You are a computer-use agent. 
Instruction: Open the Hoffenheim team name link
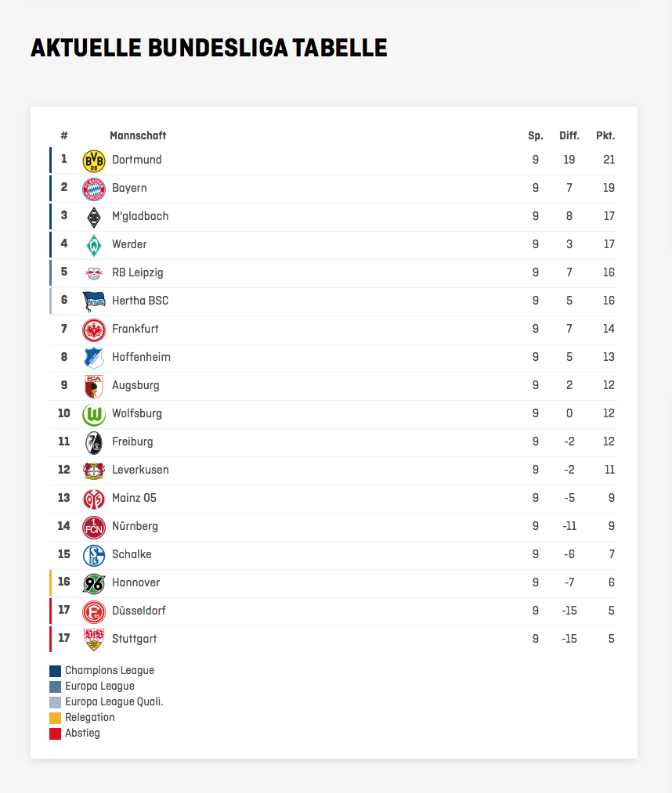point(141,357)
